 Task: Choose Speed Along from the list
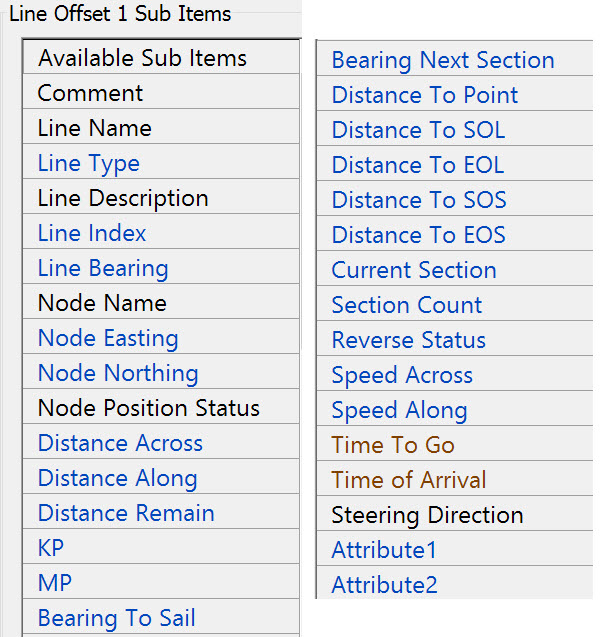pyautogui.click(x=400, y=410)
